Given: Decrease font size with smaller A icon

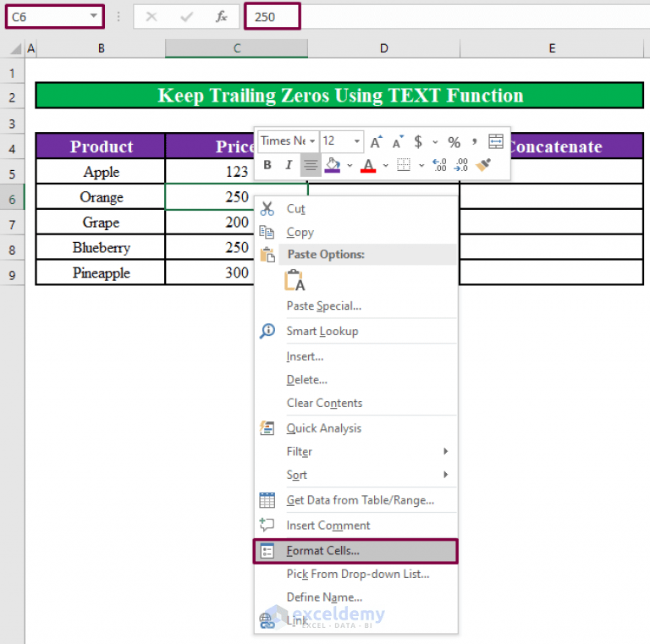Looking at the screenshot, I should pyautogui.click(x=398, y=141).
